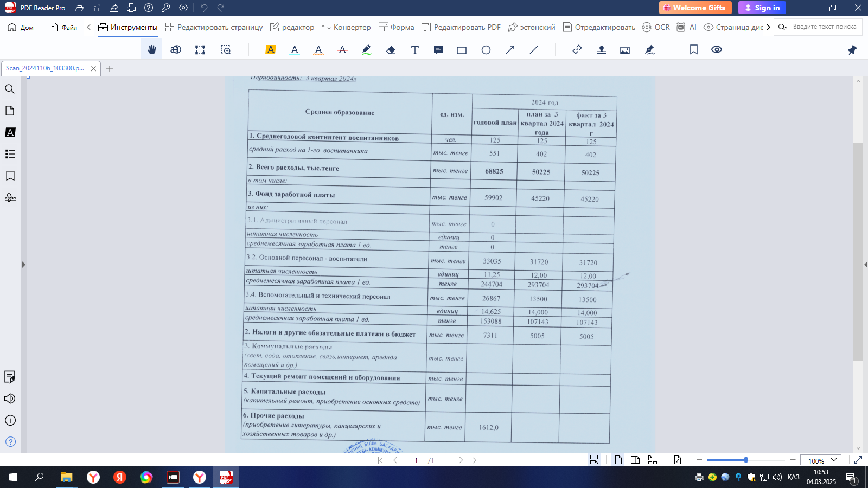Pick the Eraser tool
Image resolution: width=868 pixels, height=488 pixels.
(391, 50)
